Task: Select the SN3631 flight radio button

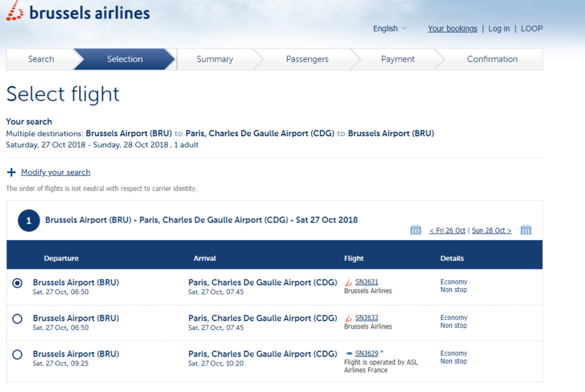Action: (18, 283)
